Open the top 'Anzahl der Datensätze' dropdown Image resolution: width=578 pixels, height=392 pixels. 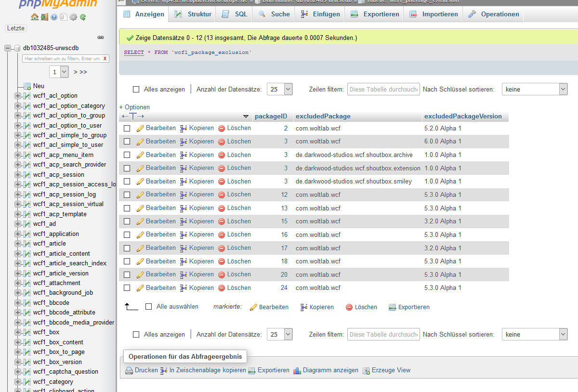[280, 89]
